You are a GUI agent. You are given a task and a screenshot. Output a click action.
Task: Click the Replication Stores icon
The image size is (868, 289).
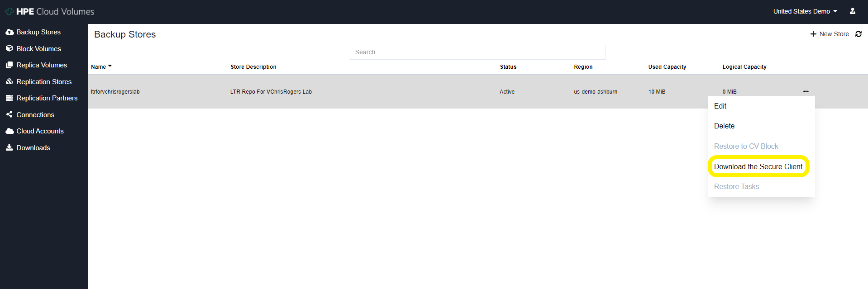click(9, 81)
